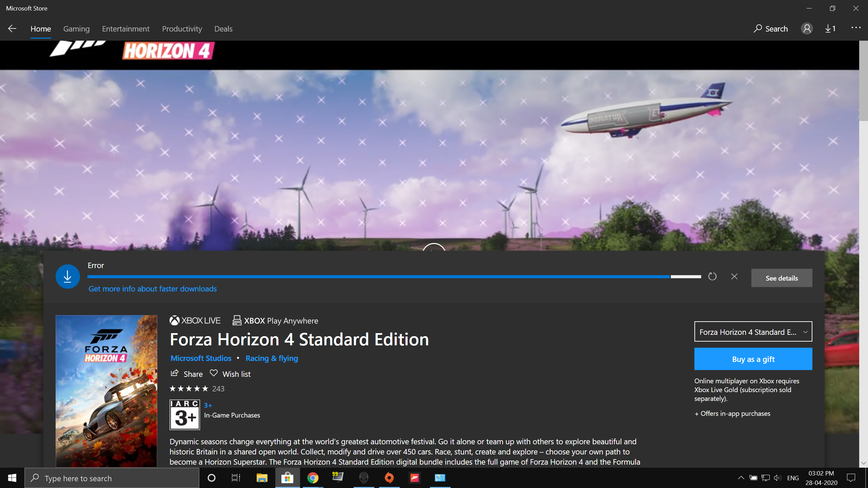Open the Alienware taskbar app
Viewport: 868px width, 488px height.
(363, 478)
